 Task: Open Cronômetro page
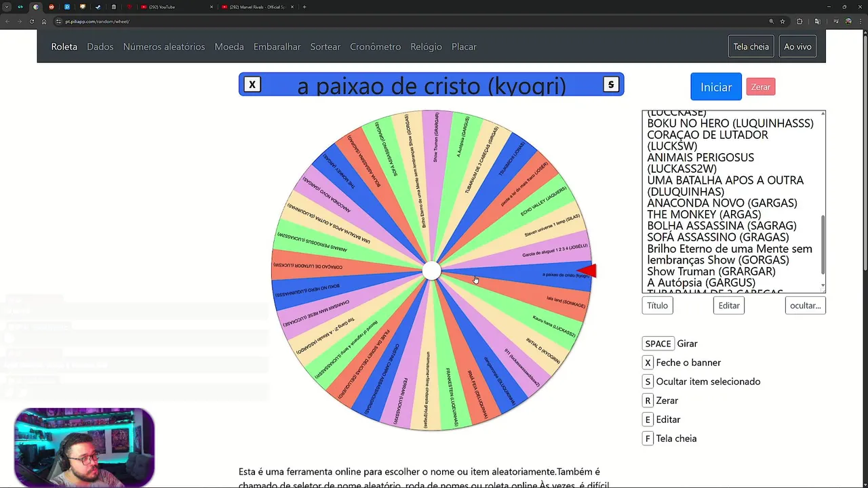[376, 47]
